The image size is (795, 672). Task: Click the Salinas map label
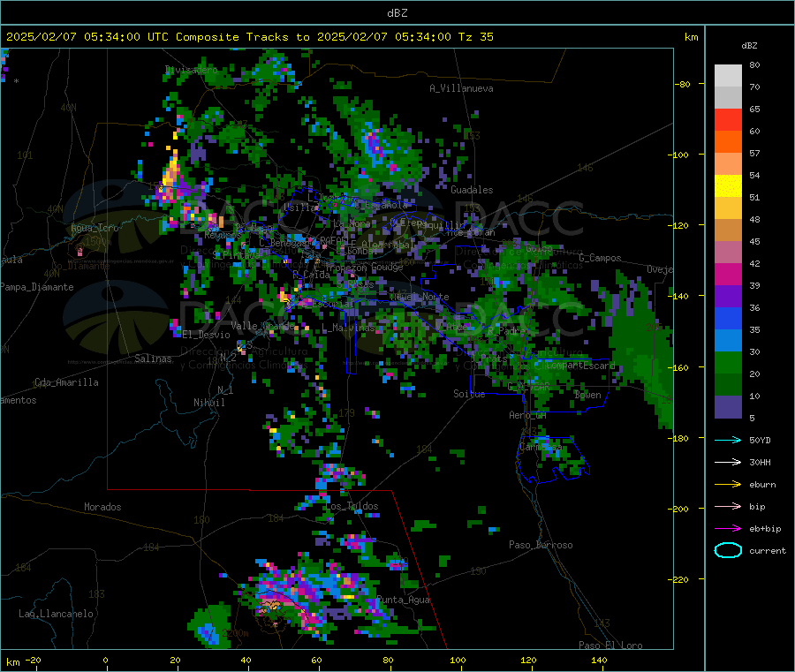153,359
